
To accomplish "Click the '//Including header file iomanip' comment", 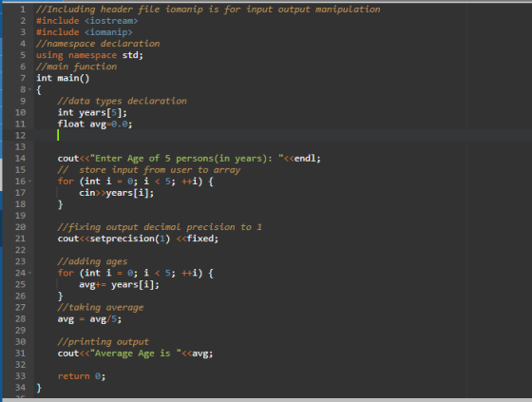I will point(208,10).
